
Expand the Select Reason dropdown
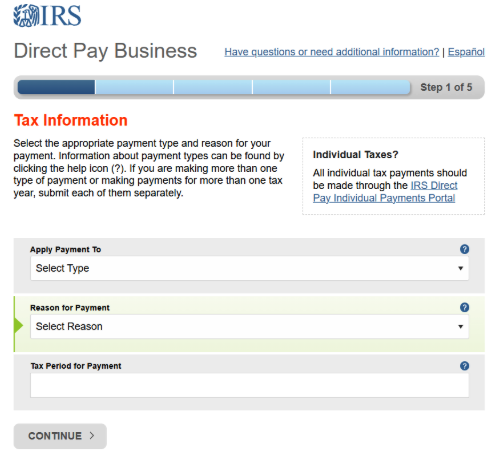point(249,326)
